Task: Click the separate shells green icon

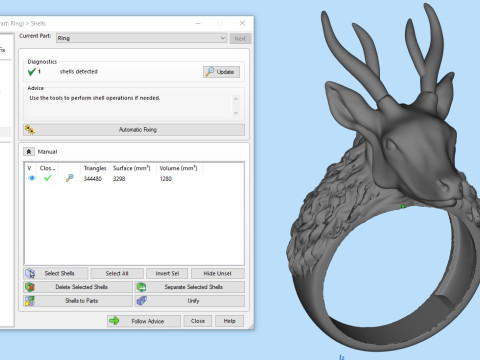Action: pyautogui.click(x=142, y=287)
